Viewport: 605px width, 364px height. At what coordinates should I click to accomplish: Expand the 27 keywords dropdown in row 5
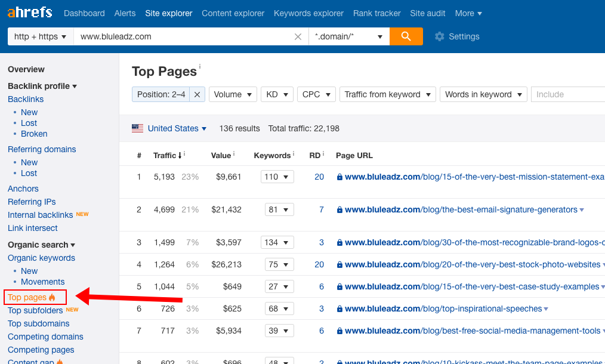pyautogui.click(x=279, y=286)
